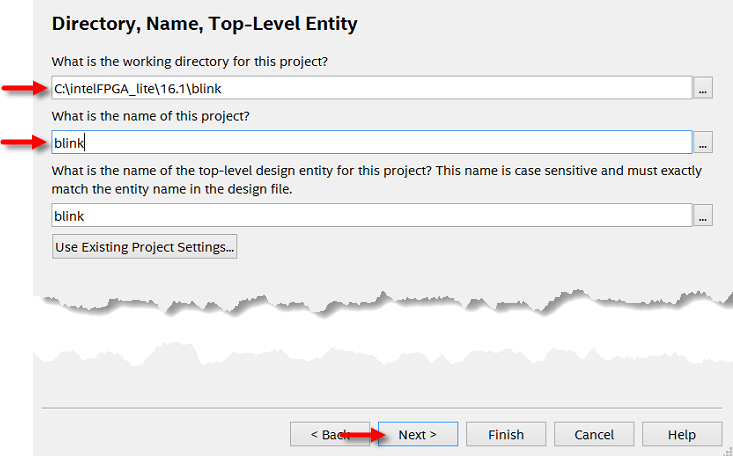Screen dimensions: 733x456
Task: Click the working directory question label
Action: 189,62
